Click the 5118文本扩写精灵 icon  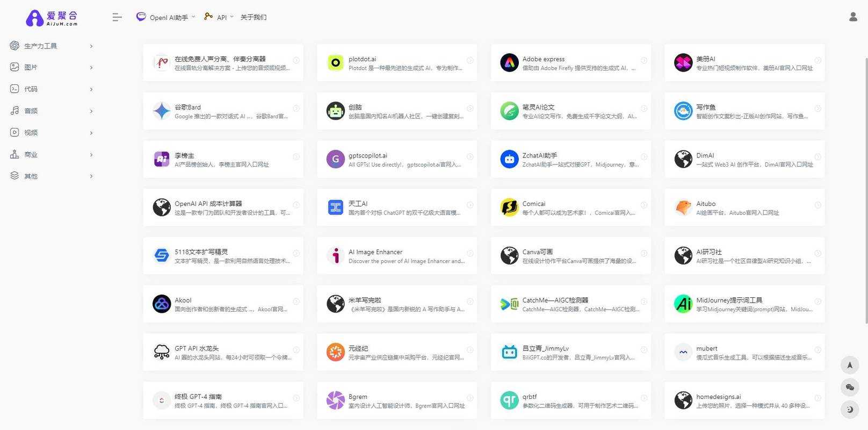tap(162, 256)
